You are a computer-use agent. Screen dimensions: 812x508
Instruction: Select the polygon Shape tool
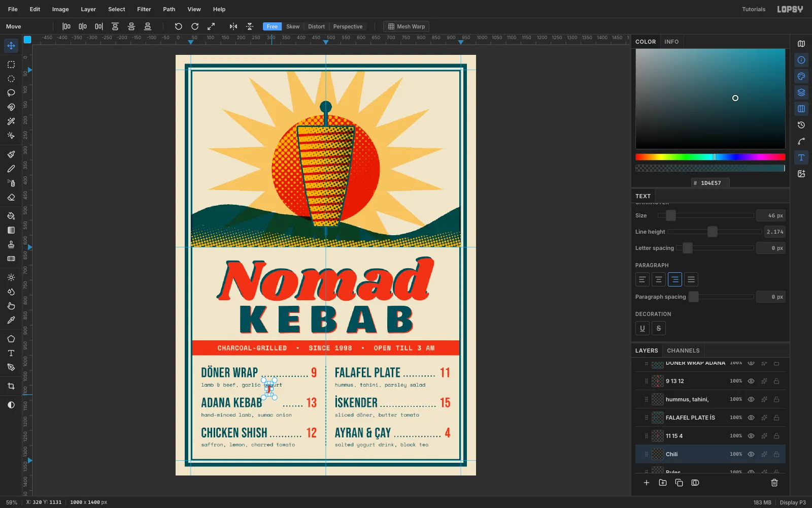point(11,339)
